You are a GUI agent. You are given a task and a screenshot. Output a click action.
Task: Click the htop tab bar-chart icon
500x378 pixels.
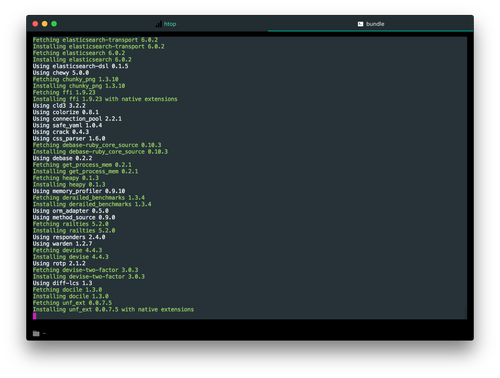click(159, 24)
